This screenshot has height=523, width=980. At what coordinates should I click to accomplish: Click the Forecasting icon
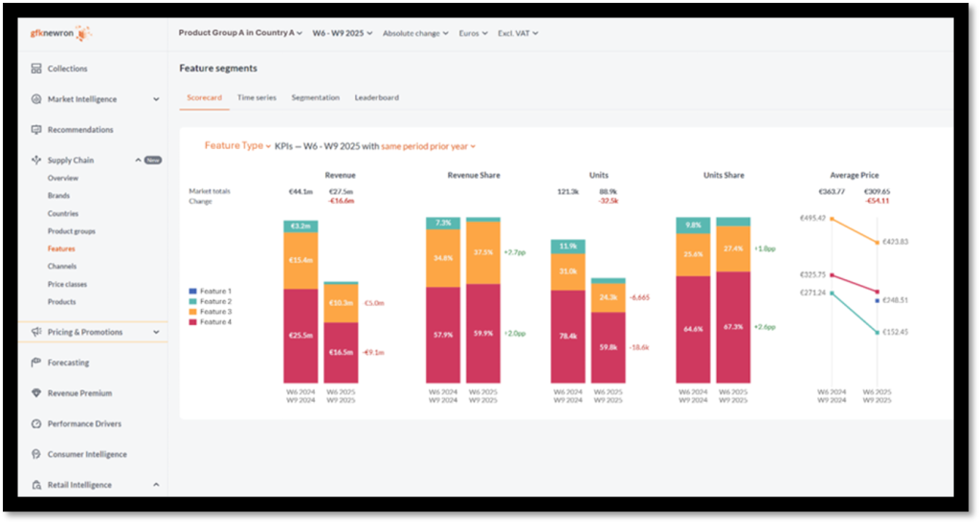pos(36,362)
